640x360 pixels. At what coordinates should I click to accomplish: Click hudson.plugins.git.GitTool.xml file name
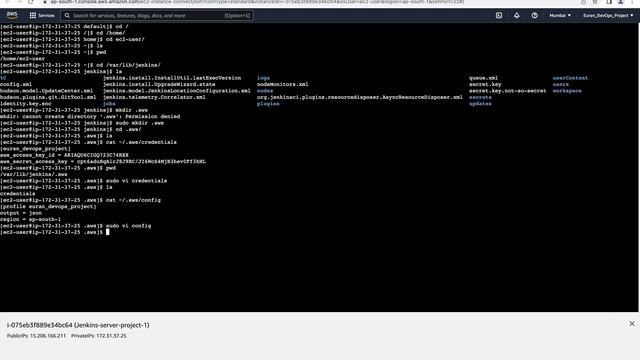[x=48, y=98]
